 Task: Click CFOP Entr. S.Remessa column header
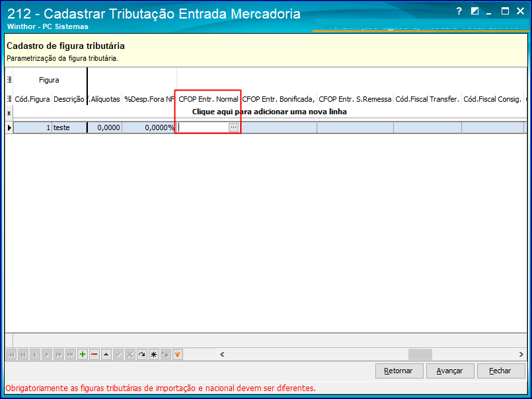(355, 99)
